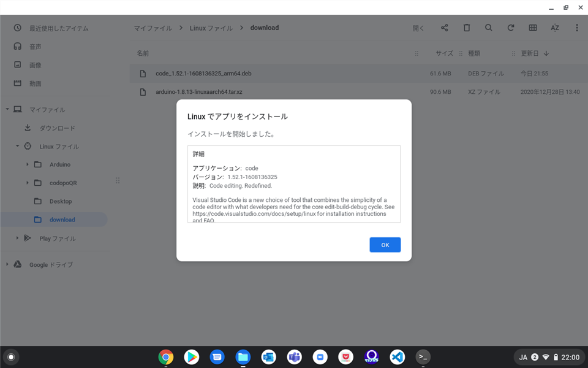Open the search magnifier icon
This screenshot has height=368, width=588.
[x=488, y=28]
